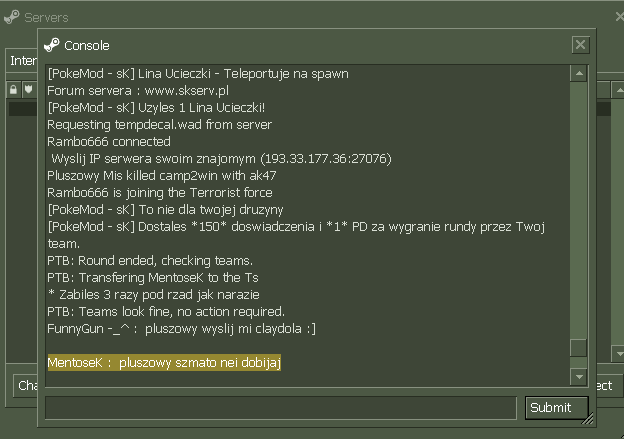624x439 pixels.
Task: Close the Console window with its X
Action: coord(580,45)
